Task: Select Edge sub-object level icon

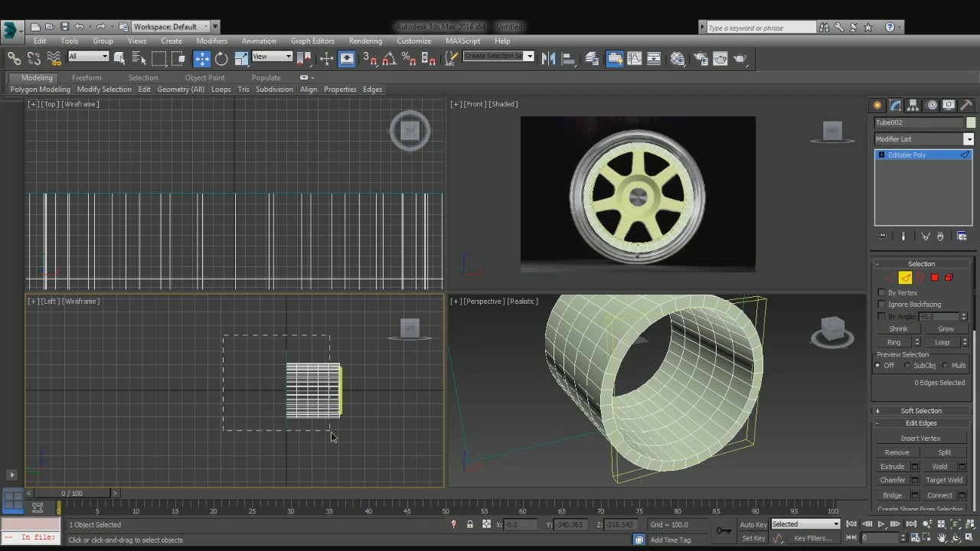Action: [x=905, y=278]
